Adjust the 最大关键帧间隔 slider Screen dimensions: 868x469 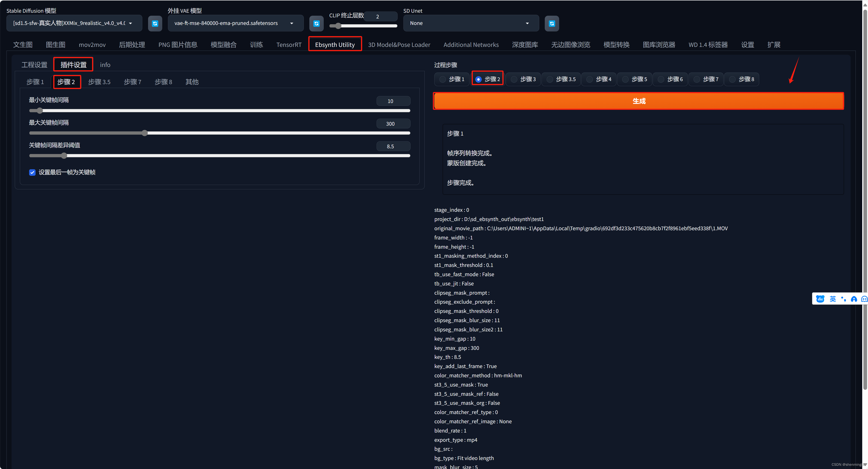(x=220, y=133)
